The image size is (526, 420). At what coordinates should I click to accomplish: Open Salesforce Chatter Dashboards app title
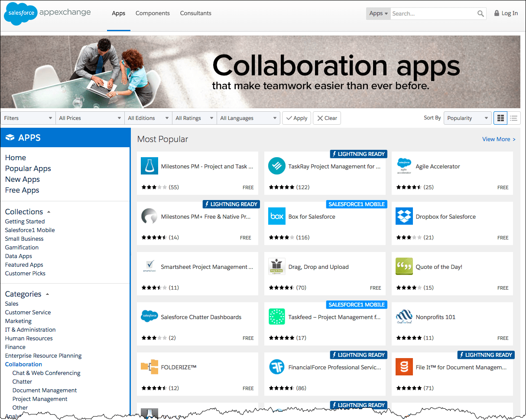[x=201, y=317]
